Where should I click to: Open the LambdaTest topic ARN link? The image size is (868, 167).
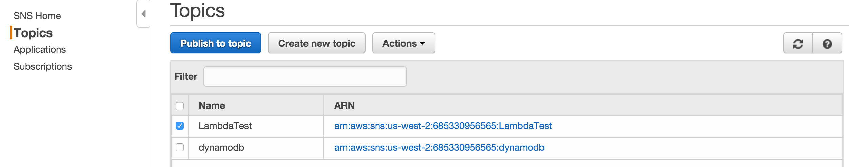pyautogui.click(x=443, y=126)
